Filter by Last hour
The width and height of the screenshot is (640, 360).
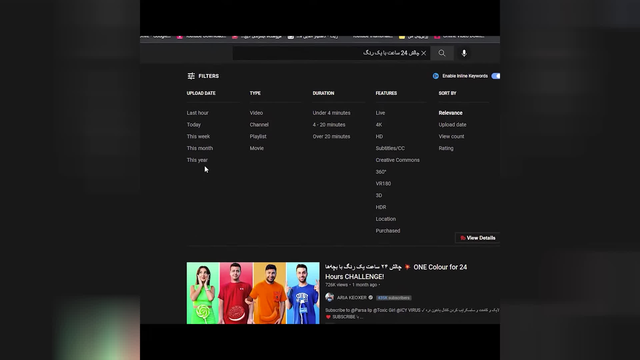(x=198, y=113)
